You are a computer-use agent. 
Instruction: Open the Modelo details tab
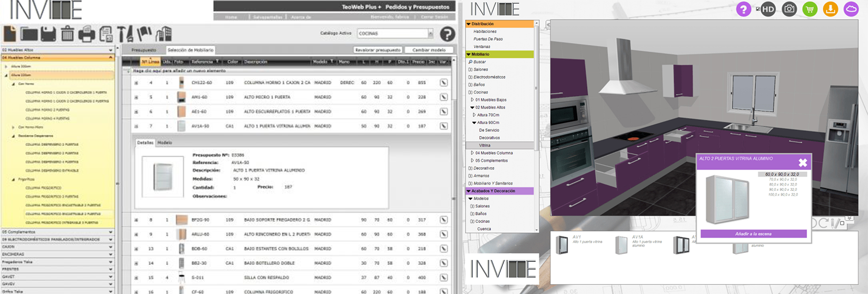tap(165, 143)
